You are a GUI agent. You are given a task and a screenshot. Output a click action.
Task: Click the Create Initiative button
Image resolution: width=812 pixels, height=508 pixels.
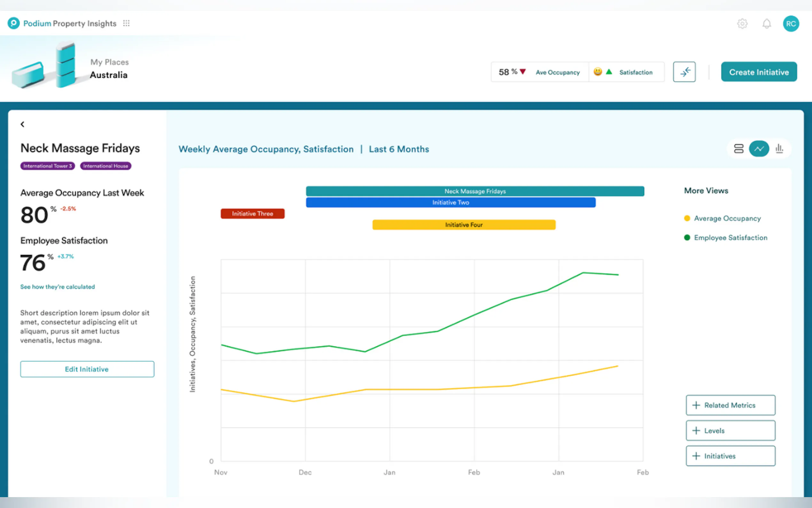(x=759, y=72)
